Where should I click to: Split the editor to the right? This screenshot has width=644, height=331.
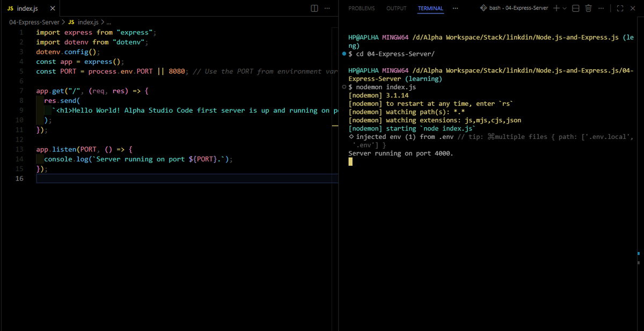click(314, 9)
